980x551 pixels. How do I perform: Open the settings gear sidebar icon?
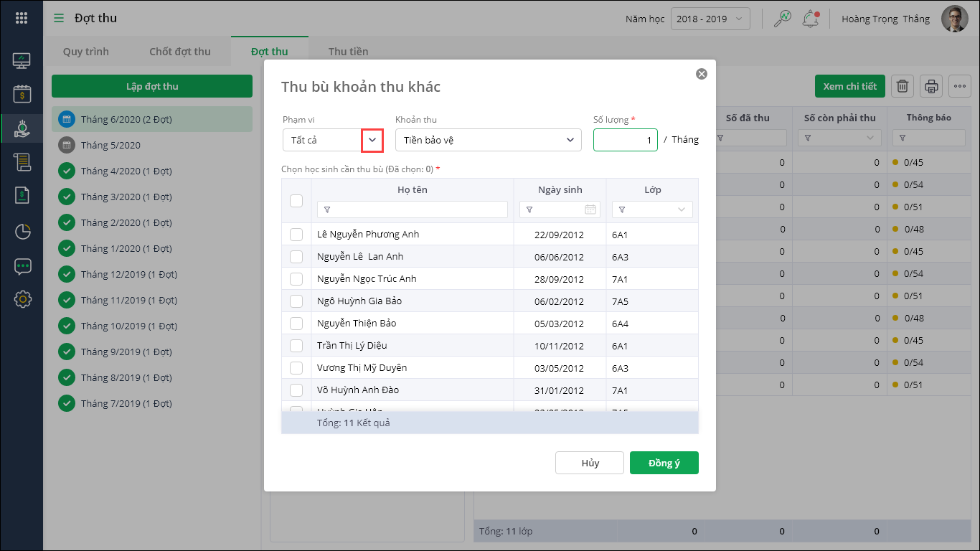[x=22, y=299]
